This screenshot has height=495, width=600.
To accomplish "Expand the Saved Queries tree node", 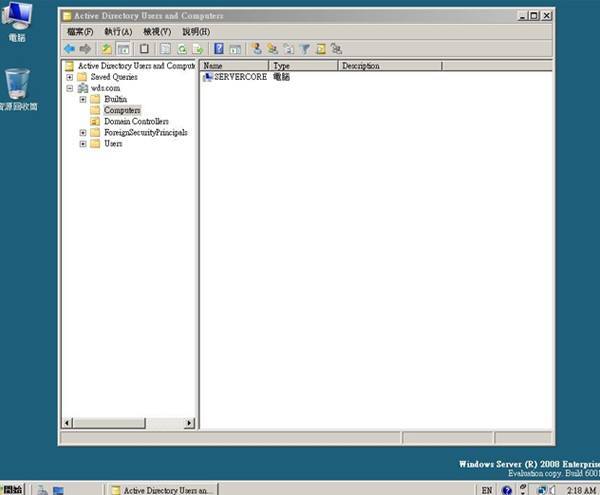I will (69, 77).
